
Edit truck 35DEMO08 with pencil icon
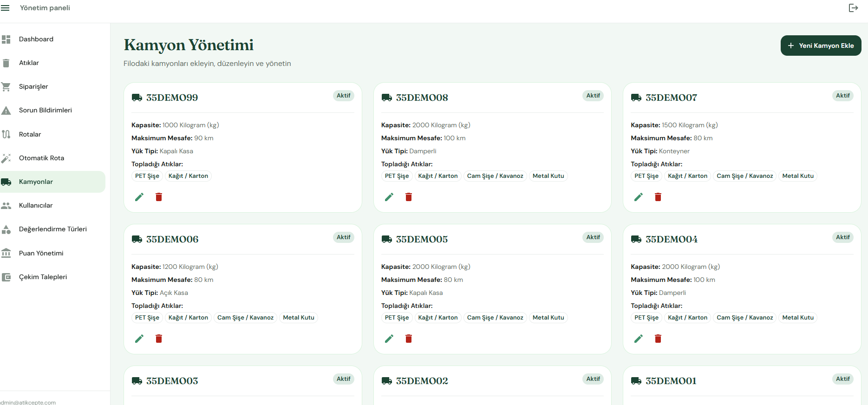click(x=389, y=197)
